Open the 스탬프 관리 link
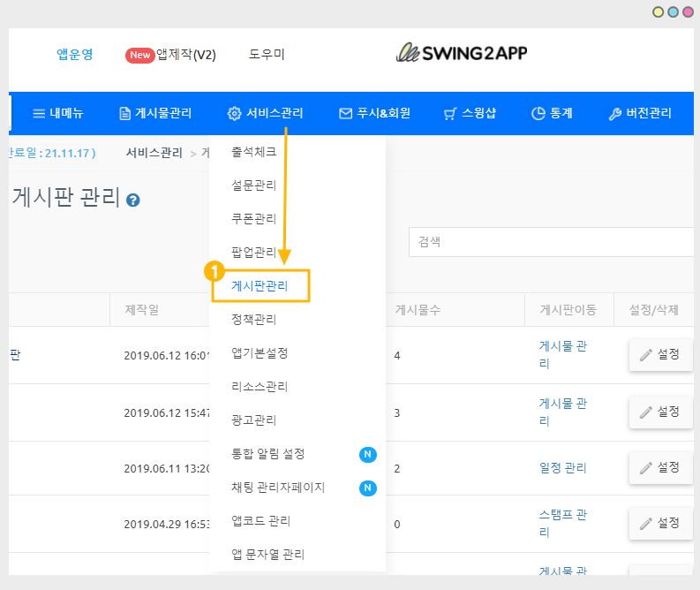Screen dimensions: 700x590 click(x=562, y=523)
